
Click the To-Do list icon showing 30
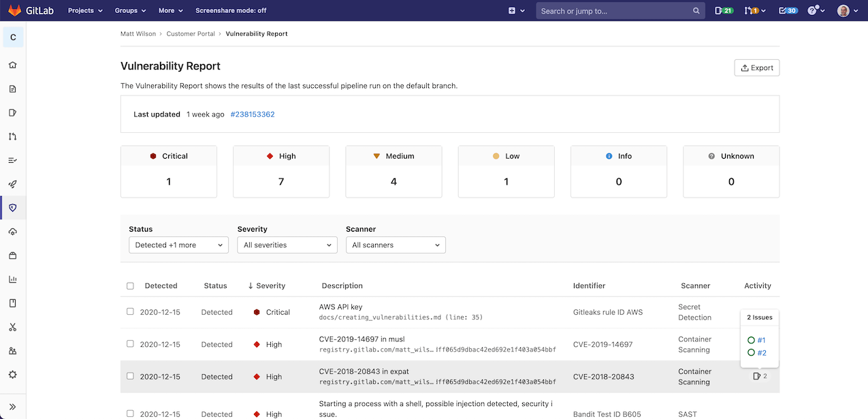pyautogui.click(x=787, y=11)
